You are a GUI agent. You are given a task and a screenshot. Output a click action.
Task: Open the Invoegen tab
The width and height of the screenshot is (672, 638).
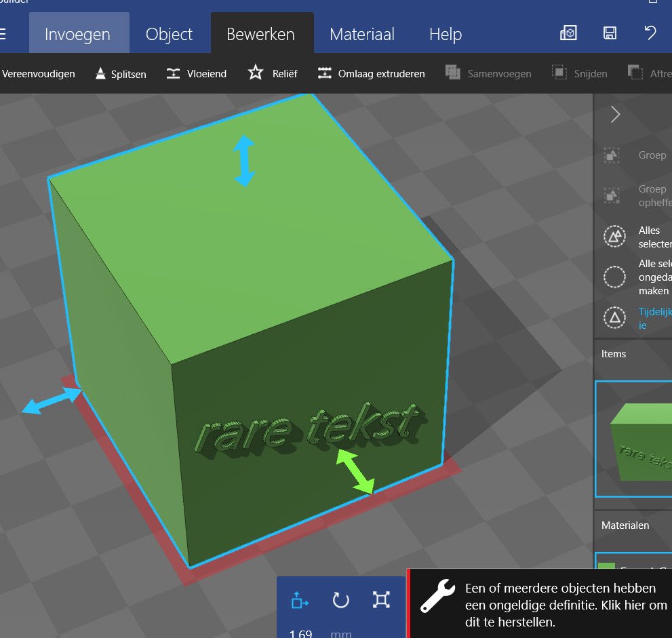pos(79,34)
